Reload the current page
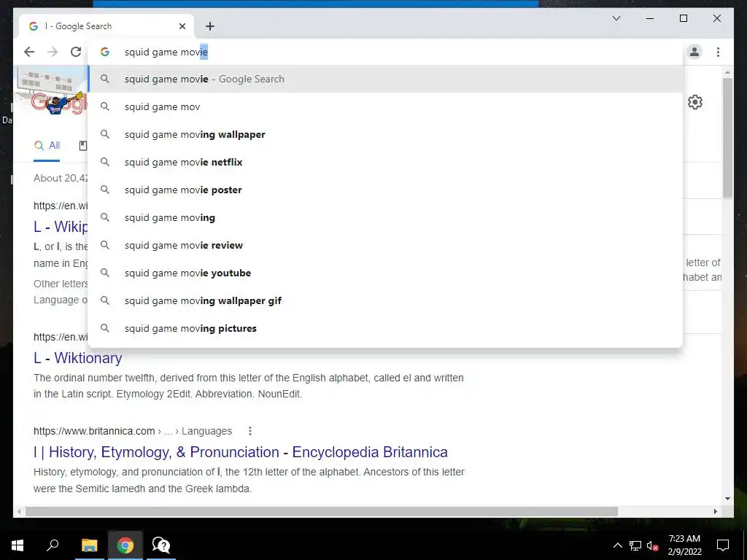Screen dimensions: 747x560 coord(76,52)
